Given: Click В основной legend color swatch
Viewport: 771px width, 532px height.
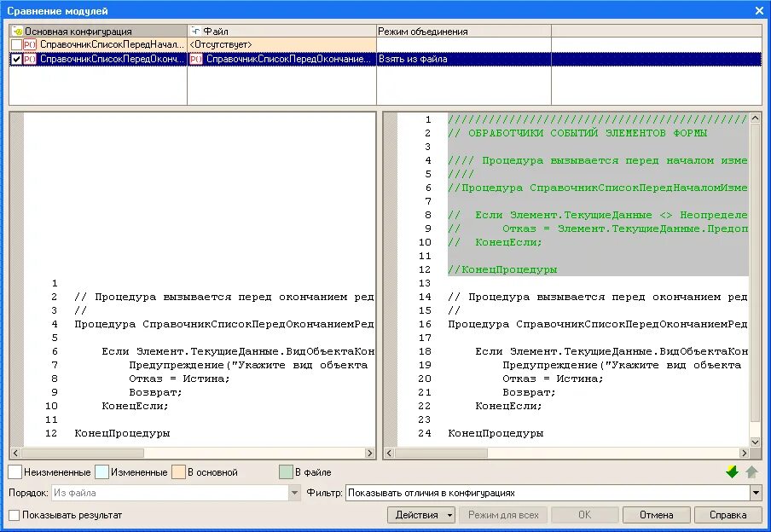Looking at the screenshot, I should pos(178,472).
